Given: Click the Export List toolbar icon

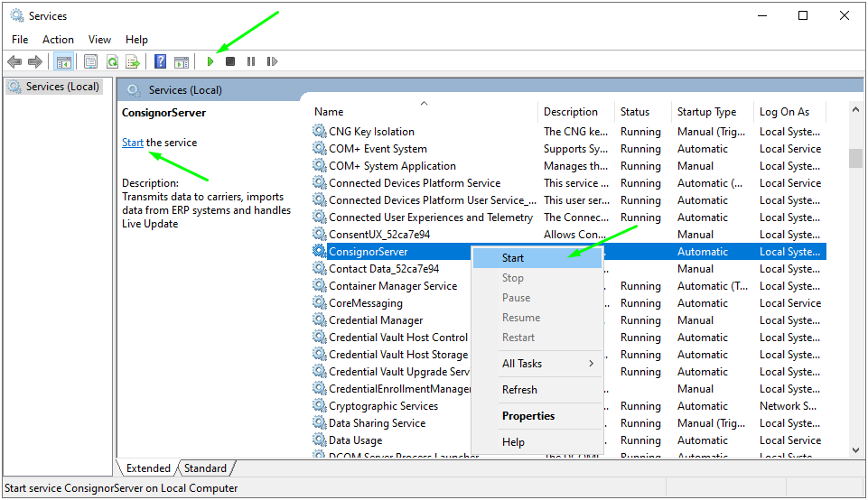Looking at the screenshot, I should tap(133, 61).
